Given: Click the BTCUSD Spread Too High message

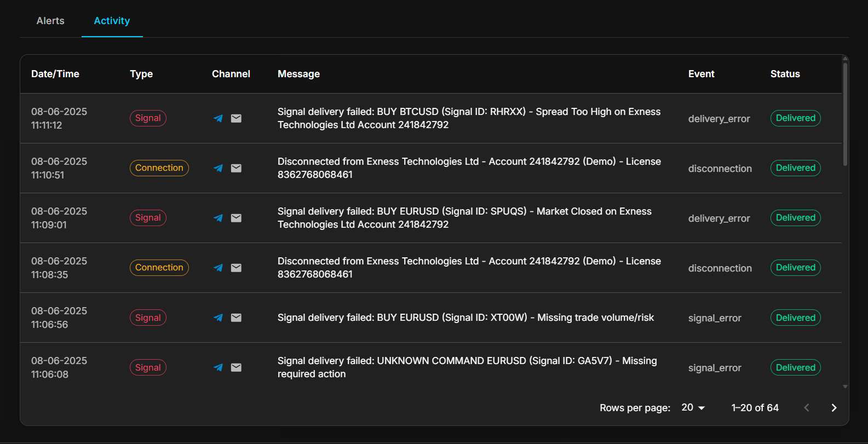Looking at the screenshot, I should coord(469,118).
